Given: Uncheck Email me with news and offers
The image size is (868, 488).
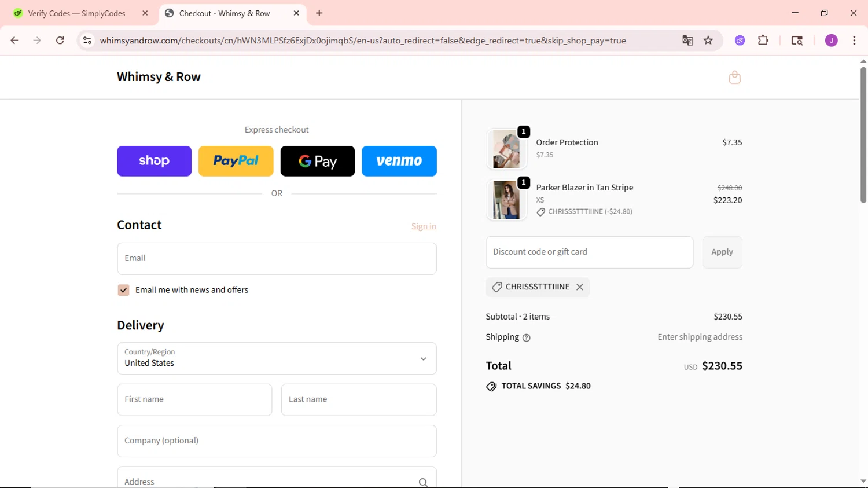Looking at the screenshot, I should pos(123,290).
